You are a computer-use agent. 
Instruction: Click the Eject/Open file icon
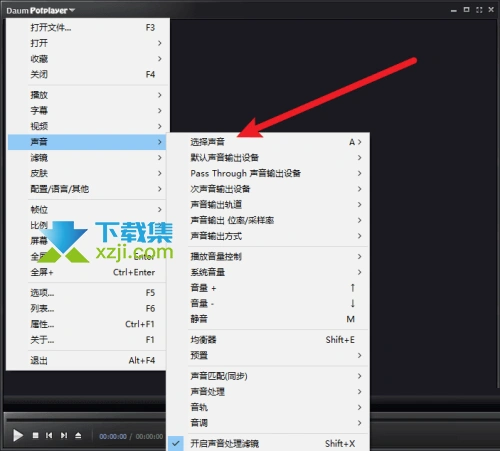pos(78,435)
